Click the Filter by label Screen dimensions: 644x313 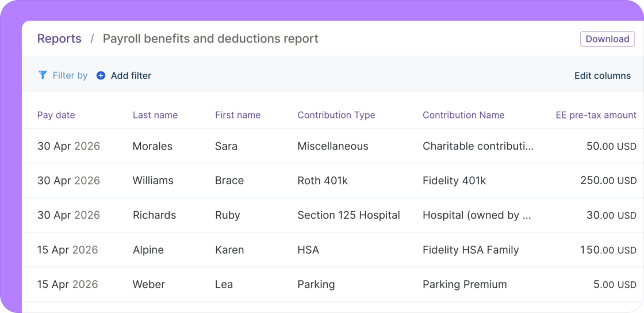pos(70,75)
